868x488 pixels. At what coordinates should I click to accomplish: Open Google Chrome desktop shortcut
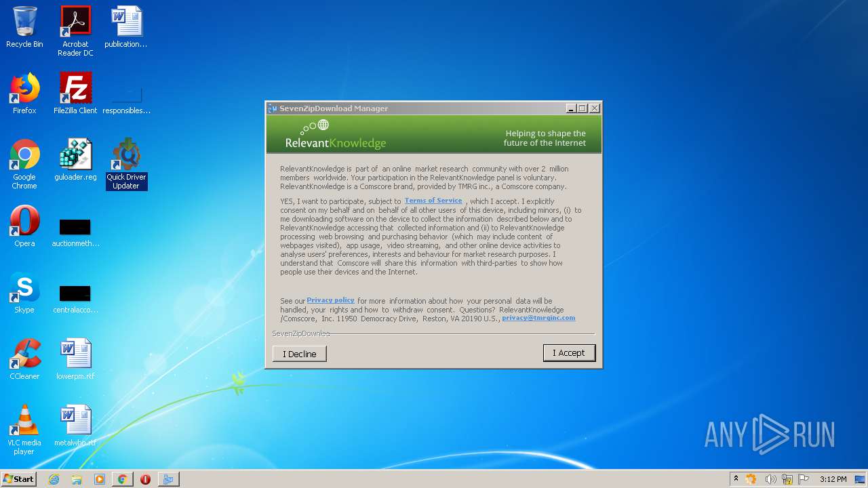coord(24,165)
